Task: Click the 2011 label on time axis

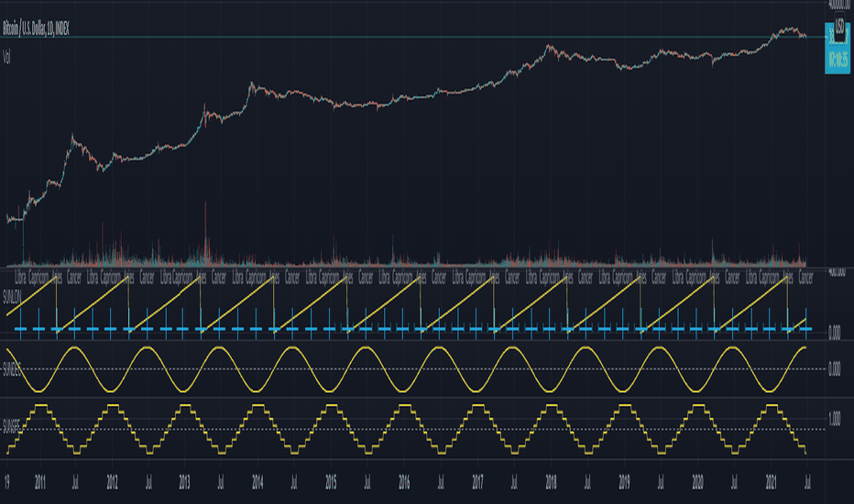Action: (x=39, y=482)
